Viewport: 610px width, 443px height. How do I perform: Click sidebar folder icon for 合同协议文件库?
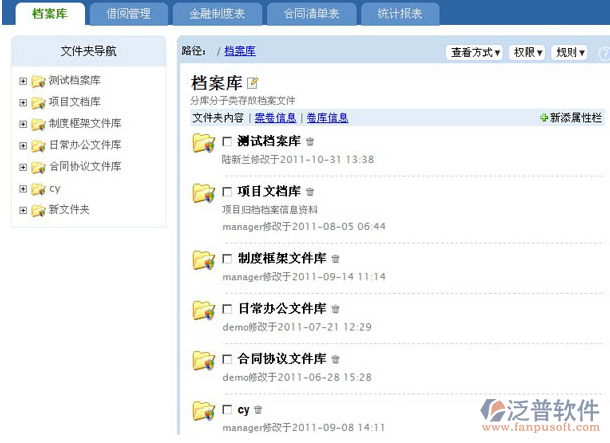(x=38, y=168)
